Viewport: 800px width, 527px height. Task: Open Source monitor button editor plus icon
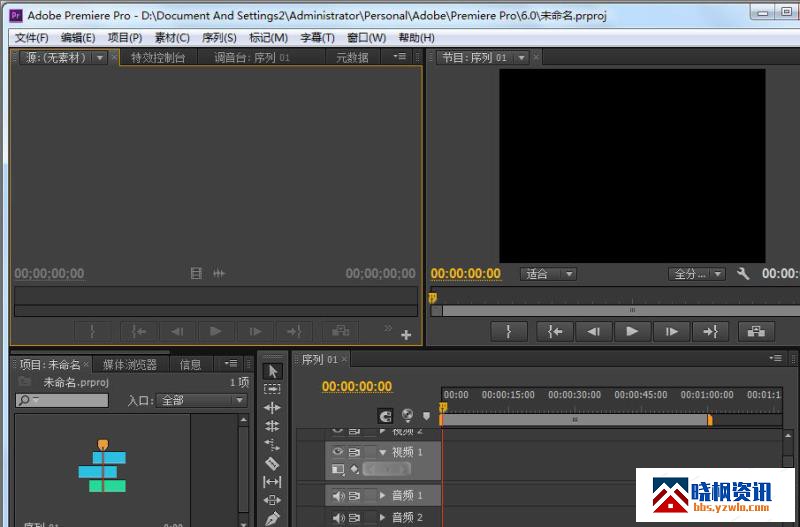tap(406, 335)
